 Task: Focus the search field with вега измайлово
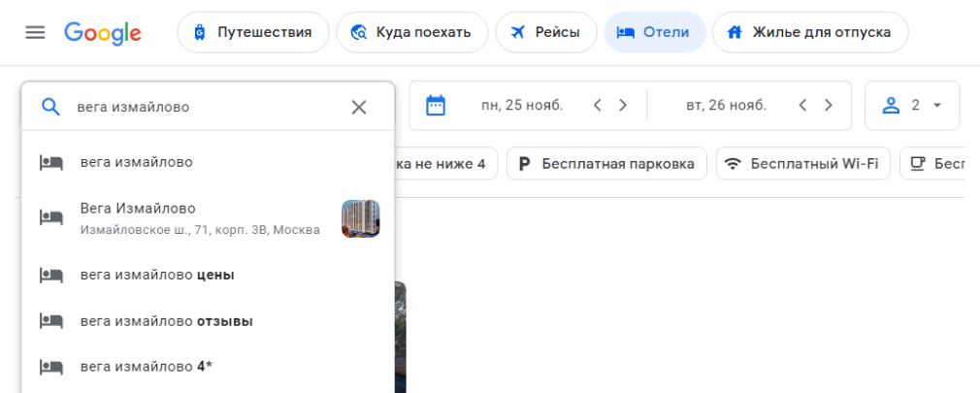[208, 108]
